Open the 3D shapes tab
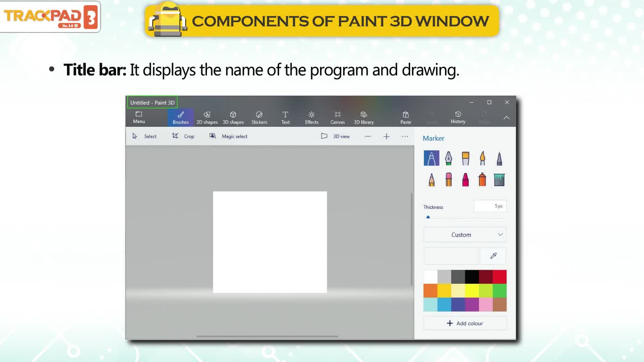The height and width of the screenshot is (362, 644). (x=233, y=117)
